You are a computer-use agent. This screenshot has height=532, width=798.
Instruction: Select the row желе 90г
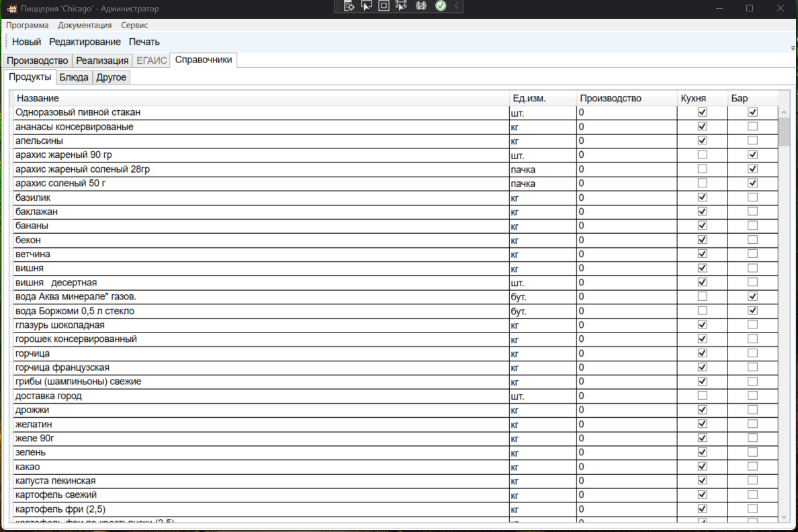click(x=396, y=439)
